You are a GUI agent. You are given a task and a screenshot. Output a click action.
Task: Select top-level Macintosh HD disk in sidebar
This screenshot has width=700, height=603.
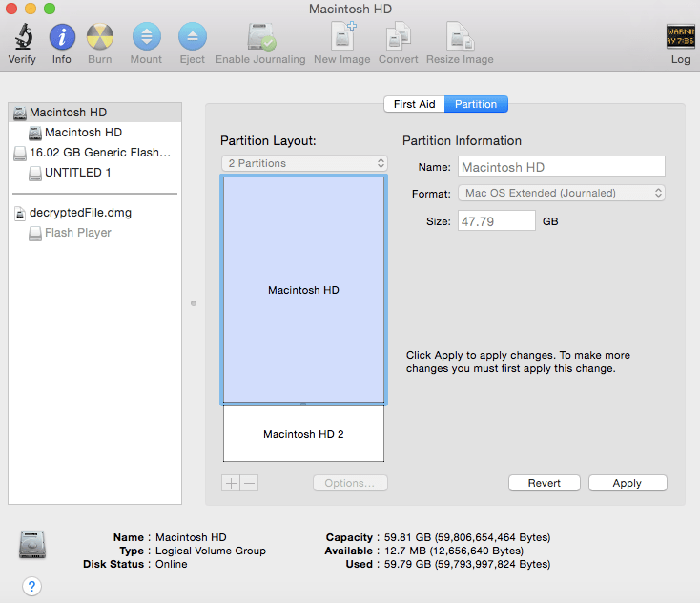click(x=95, y=113)
